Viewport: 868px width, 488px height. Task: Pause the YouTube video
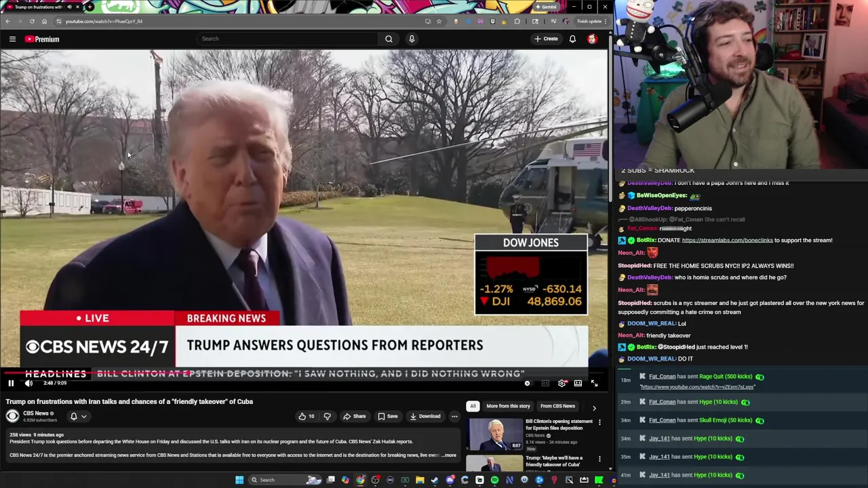(x=11, y=383)
